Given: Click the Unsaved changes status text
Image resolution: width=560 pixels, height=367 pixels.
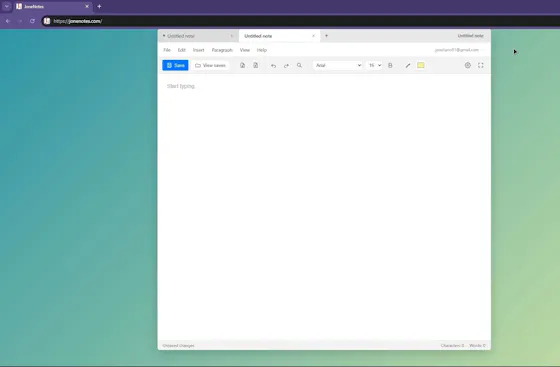Looking at the screenshot, I should pos(178,346).
